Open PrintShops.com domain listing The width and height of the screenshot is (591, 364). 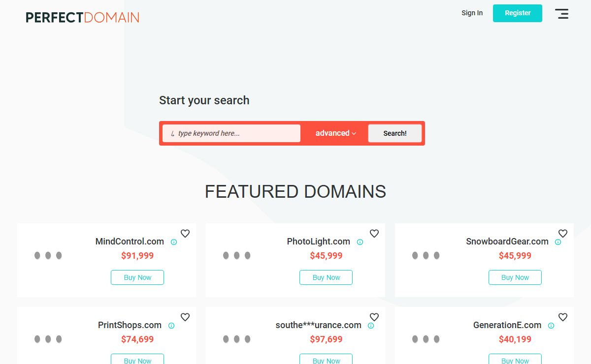coord(130,325)
